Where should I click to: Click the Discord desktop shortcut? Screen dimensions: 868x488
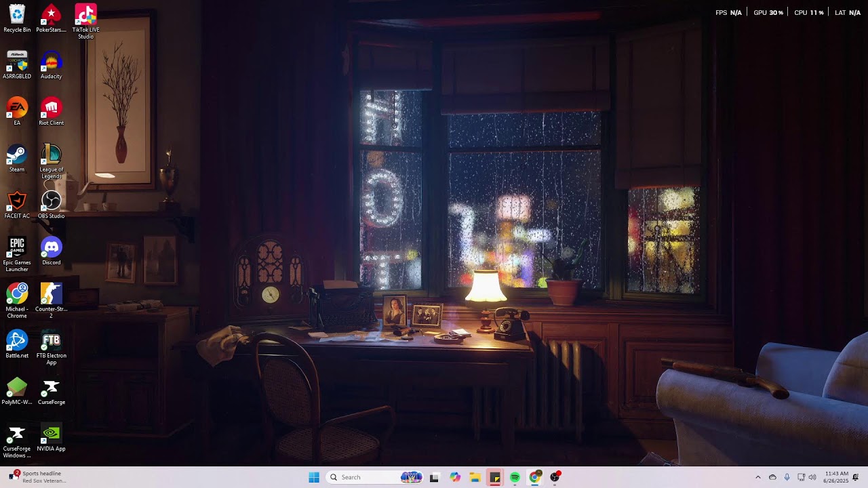(52, 251)
